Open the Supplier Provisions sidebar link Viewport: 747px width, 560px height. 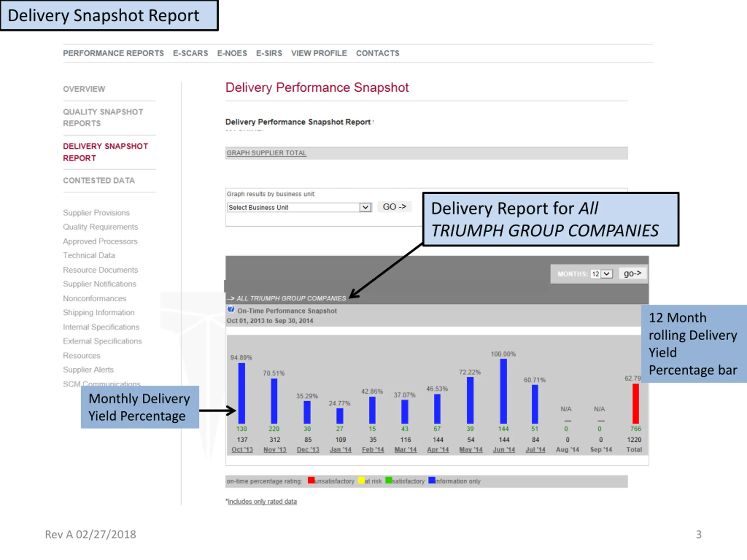point(96,213)
